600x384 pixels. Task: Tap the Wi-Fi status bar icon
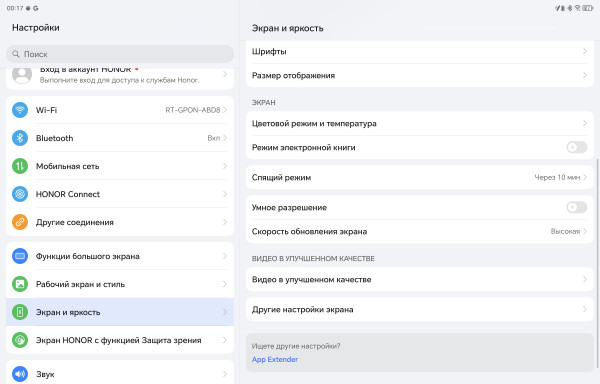pos(577,8)
